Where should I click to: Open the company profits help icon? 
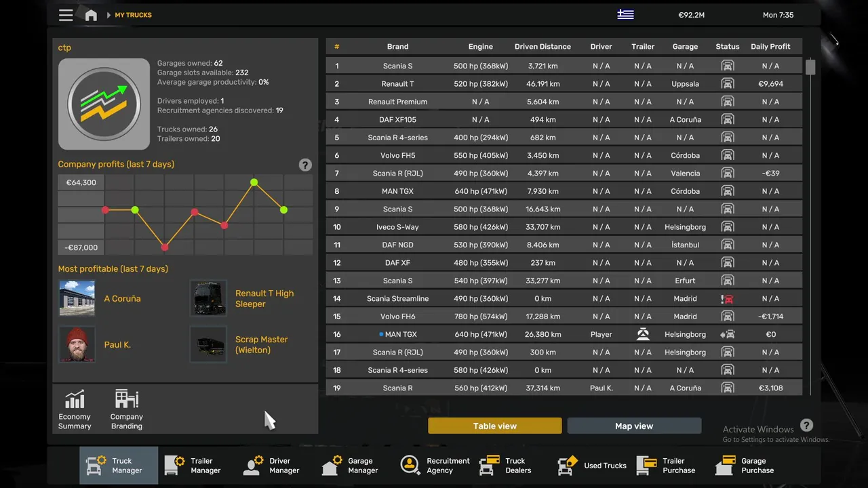coord(305,165)
